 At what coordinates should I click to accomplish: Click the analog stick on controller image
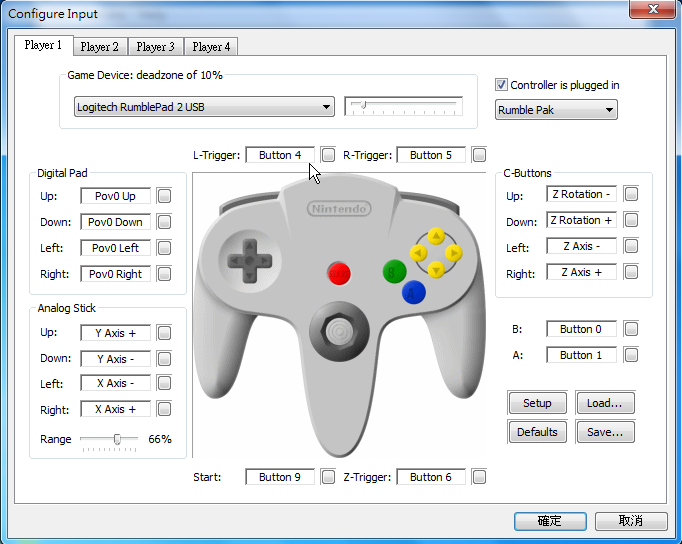(339, 332)
